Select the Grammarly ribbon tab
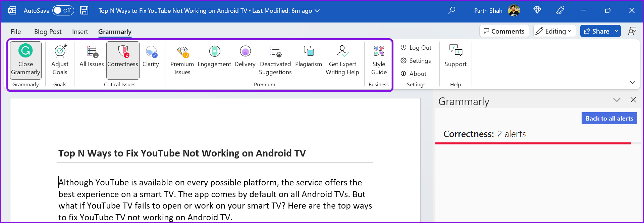Screen dimensions: 644x223 (115, 32)
